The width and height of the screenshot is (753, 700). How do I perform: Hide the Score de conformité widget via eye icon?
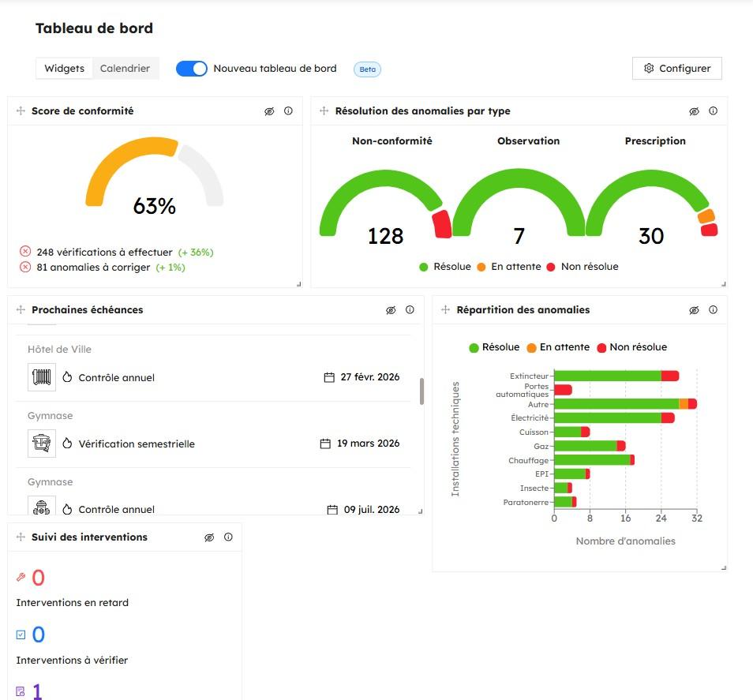268,111
